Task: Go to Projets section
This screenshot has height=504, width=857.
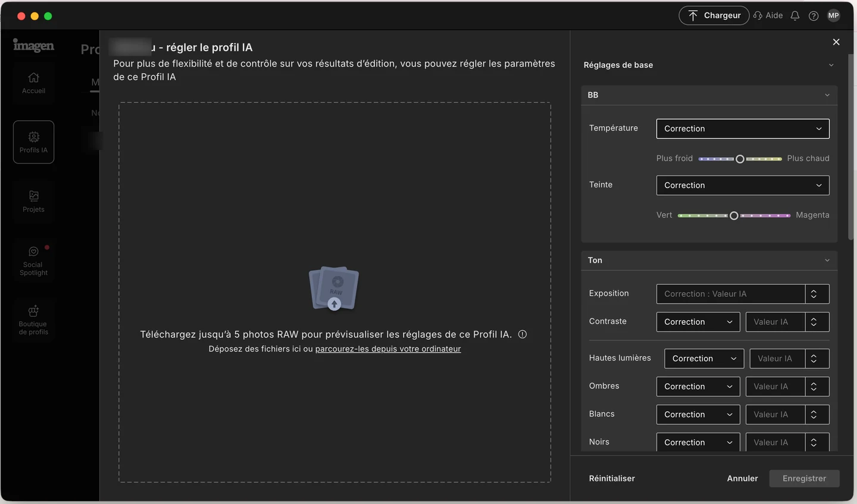Action: 33,202
